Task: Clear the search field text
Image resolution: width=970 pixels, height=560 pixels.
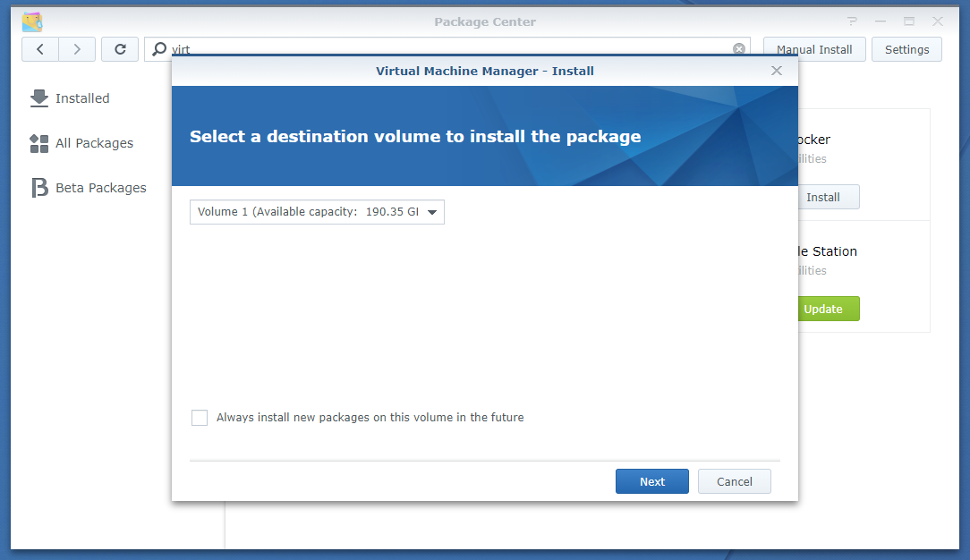Action: pyautogui.click(x=739, y=49)
